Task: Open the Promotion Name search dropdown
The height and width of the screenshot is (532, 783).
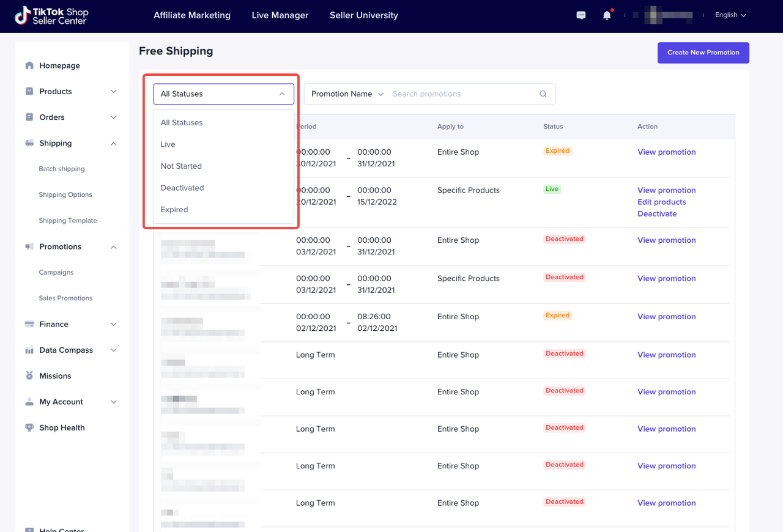Action: coord(347,94)
